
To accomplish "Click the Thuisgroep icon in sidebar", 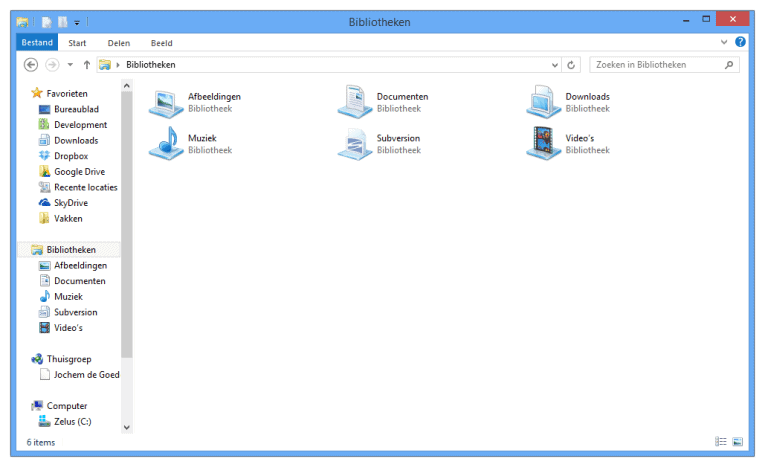I will click(x=37, y=359).
